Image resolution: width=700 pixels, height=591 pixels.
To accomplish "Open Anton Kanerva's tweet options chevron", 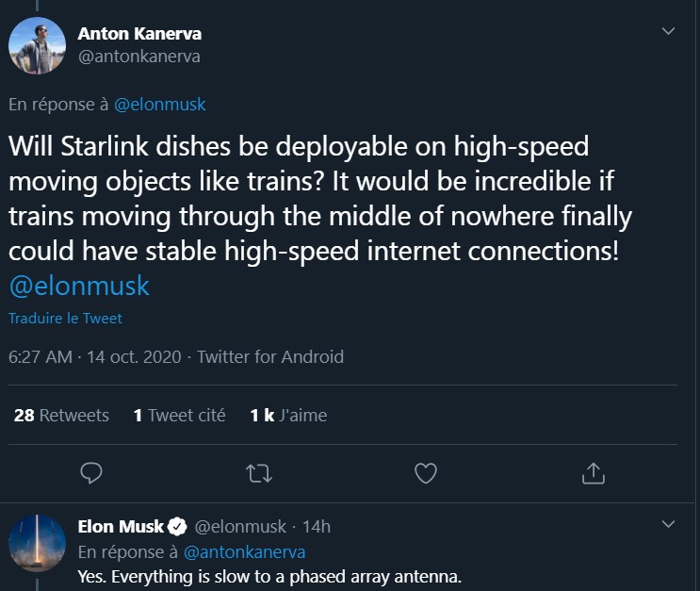I will (669, 31).
